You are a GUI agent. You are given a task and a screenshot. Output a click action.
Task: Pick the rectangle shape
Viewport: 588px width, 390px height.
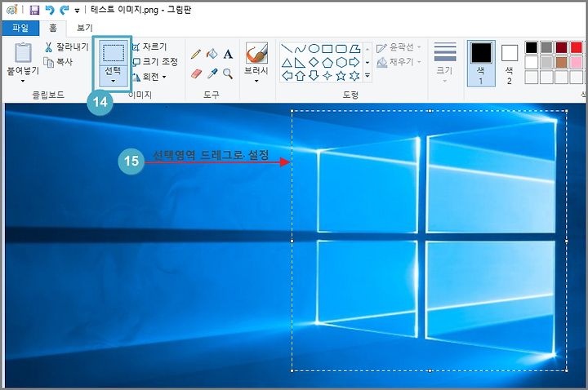(x=327, y=49)
